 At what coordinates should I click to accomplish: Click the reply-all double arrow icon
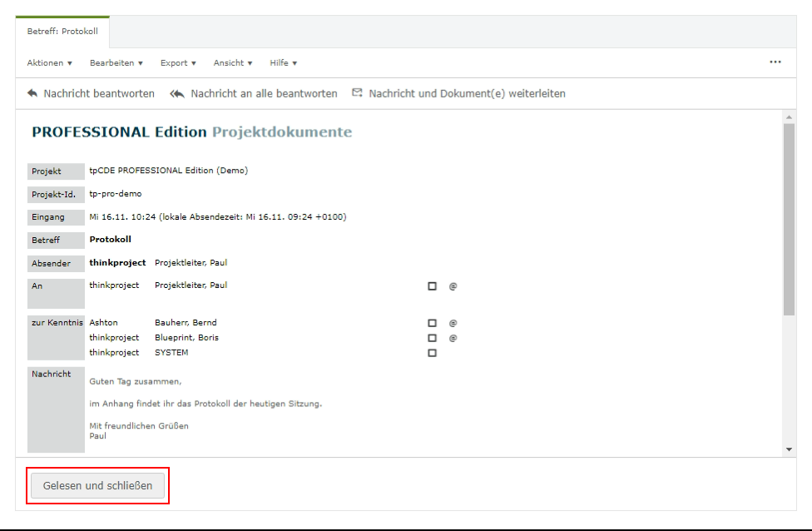pos(176,93)
